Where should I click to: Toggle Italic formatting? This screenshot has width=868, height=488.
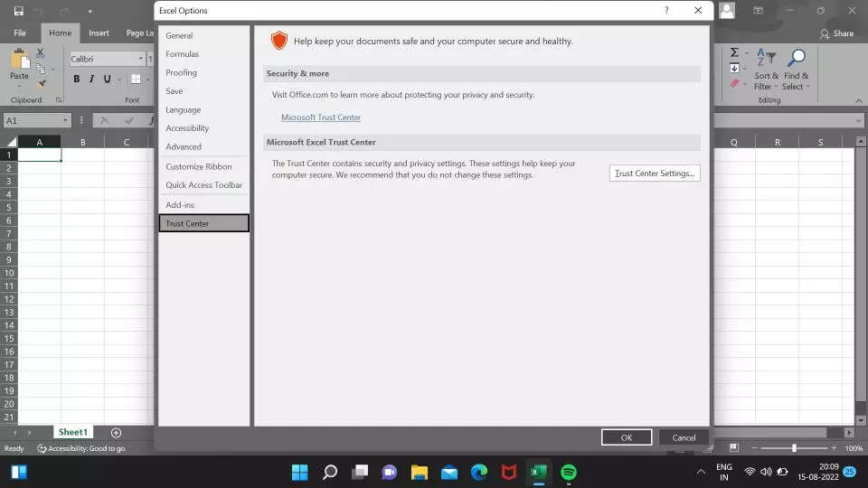coord(91,79)
